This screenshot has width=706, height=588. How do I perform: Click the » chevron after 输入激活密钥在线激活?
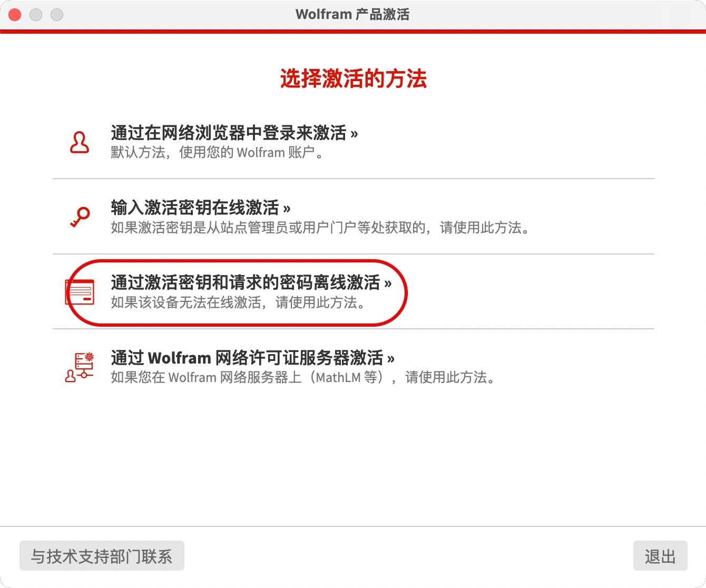(x=287, y=209)
